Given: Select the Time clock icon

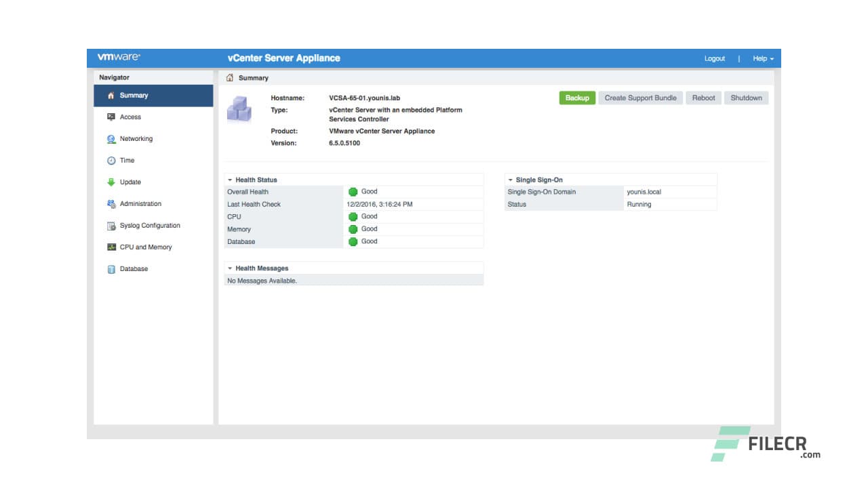Looking at the screenshot, I should [x=111, y=160].
